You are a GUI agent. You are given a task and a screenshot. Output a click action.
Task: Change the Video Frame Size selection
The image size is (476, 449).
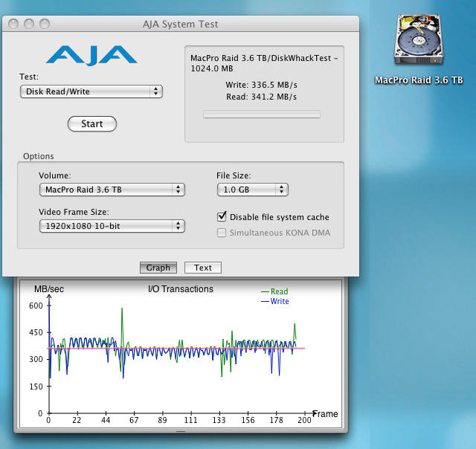(x=112, y=225)
